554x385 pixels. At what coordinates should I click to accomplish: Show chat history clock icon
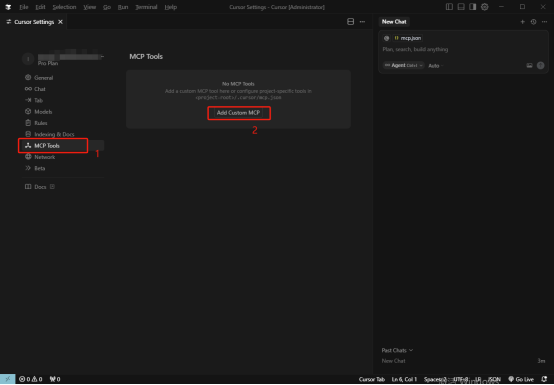coord(534,22)
